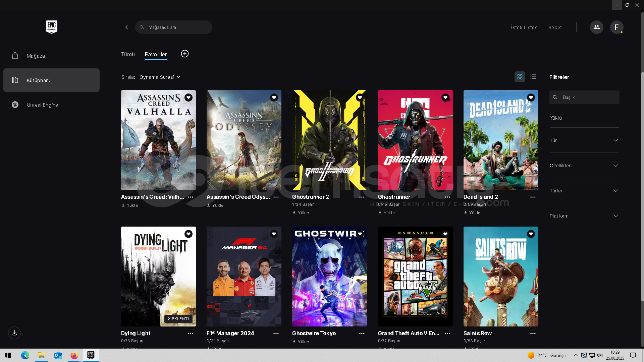Toggle favorite heart on Dead Island 2
This screenshot has height=362, width=644.
531,98
